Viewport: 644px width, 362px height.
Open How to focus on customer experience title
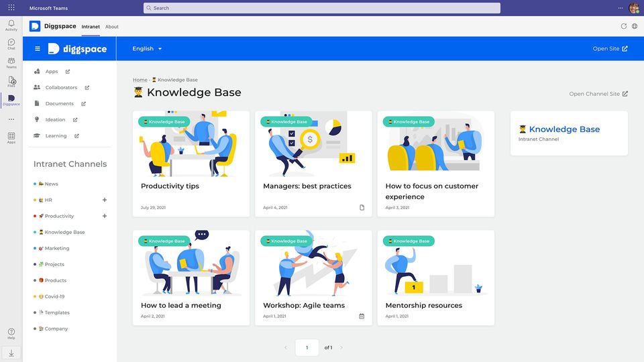(431, 191)
